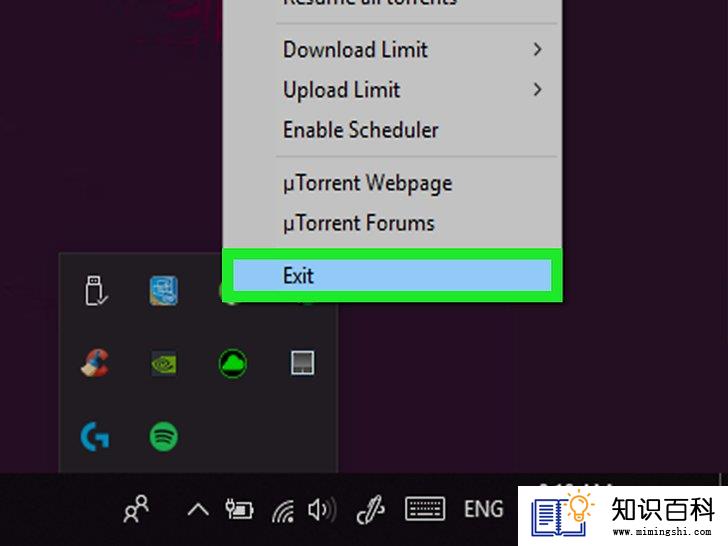Open the NVIDIA settings tray icon

(163, 363)
